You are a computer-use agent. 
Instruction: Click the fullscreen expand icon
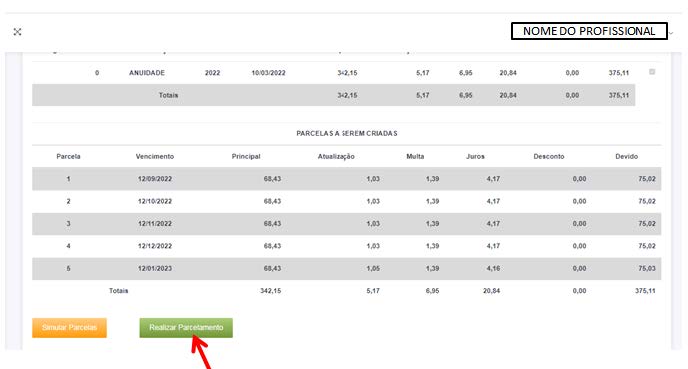(18, 32)
